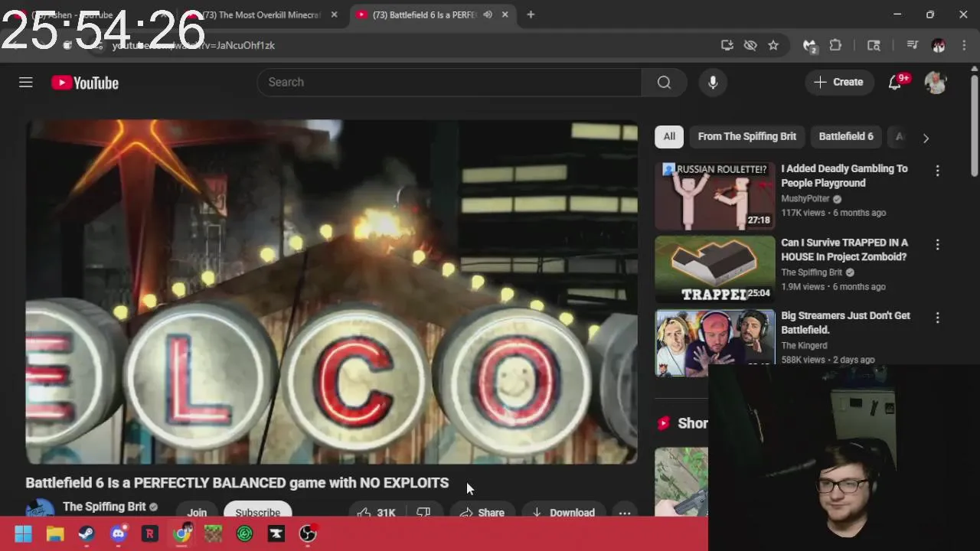Click the Chrome icon in taskbar
This screenshot has width=980, height=551.
pyautogui.click(x=181, y=534)
